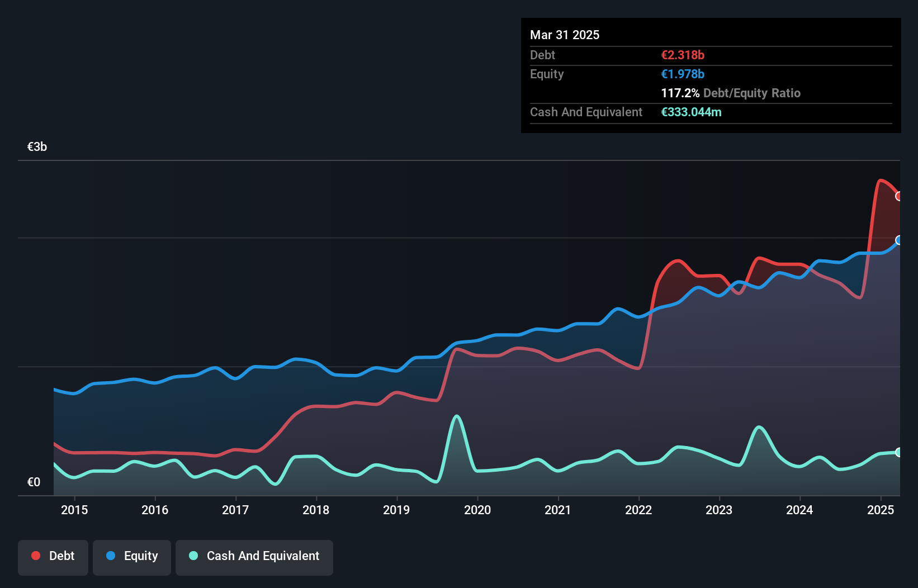This screenshot has height=588, width=918.
Task: Select the 2018 x-axis label
Action: pyautogui.click(x=316, y=510)
